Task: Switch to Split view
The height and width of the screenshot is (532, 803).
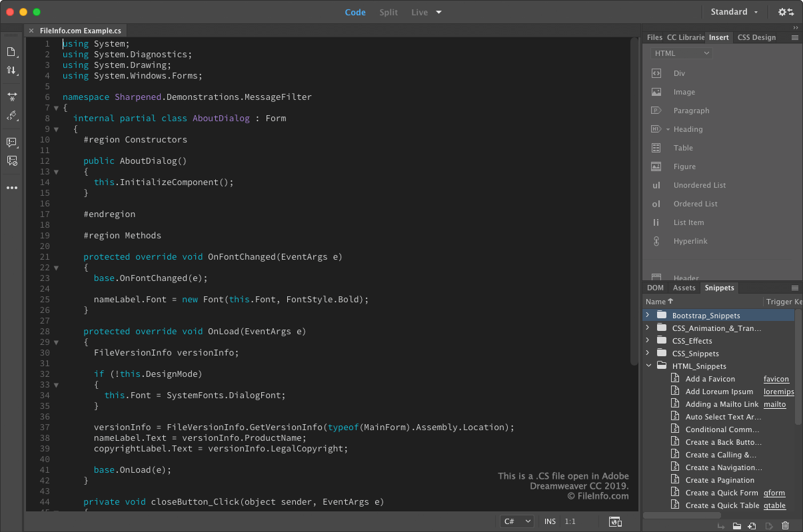Action: coord(389,12)
